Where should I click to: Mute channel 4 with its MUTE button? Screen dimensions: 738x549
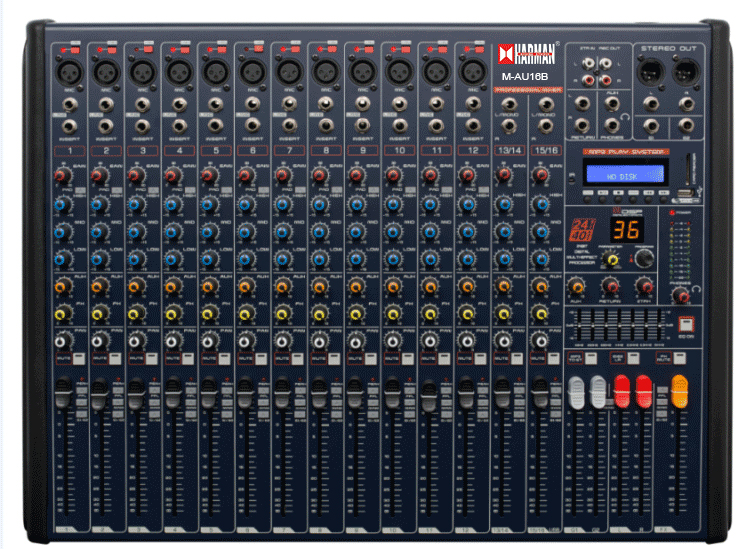188,359
